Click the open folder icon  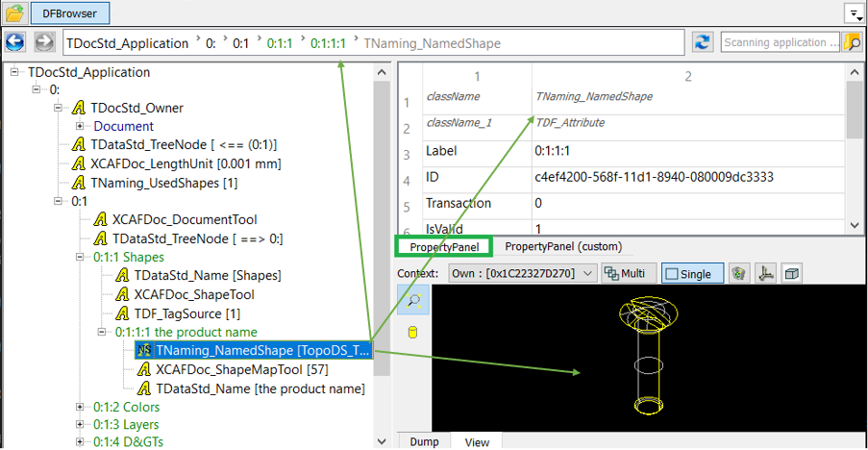pyautogui.click(x=14, y=13)
